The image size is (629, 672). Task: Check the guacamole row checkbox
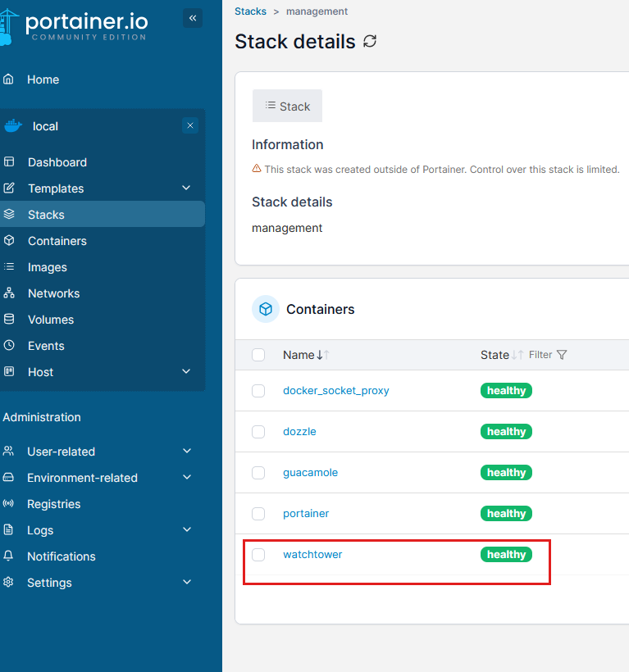coord(258,473)
